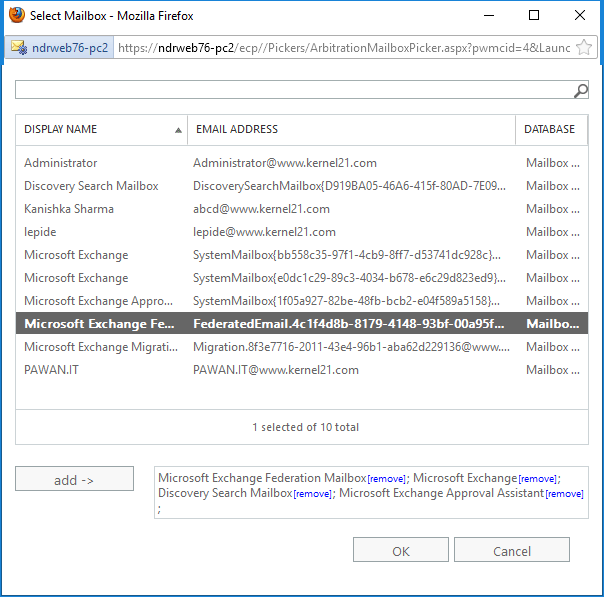This screenshot has width=604, height=597.
Task: Click "1 selected of 10 total" status text
Action: (305, 427)
